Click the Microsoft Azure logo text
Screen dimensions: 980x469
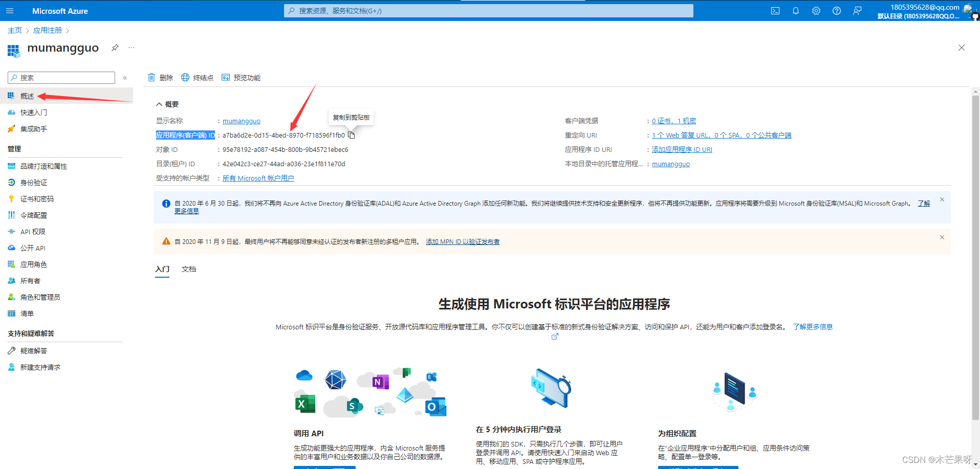pos(60,11)
